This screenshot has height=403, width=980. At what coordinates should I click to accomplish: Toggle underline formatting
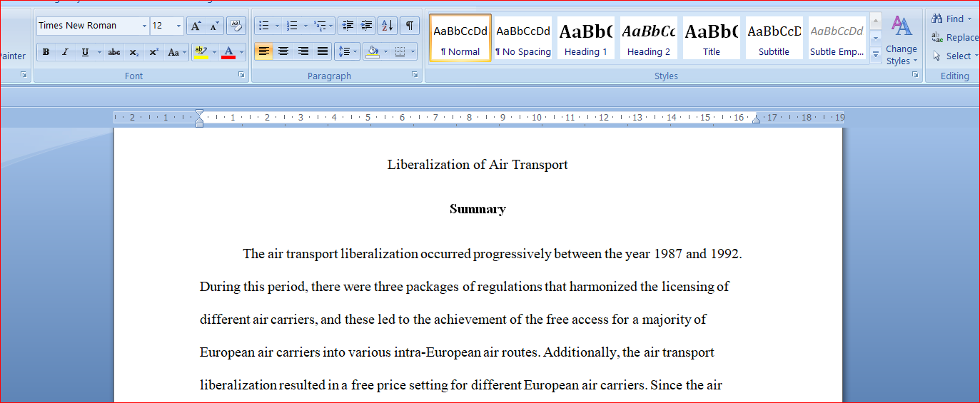pos(85,52)
